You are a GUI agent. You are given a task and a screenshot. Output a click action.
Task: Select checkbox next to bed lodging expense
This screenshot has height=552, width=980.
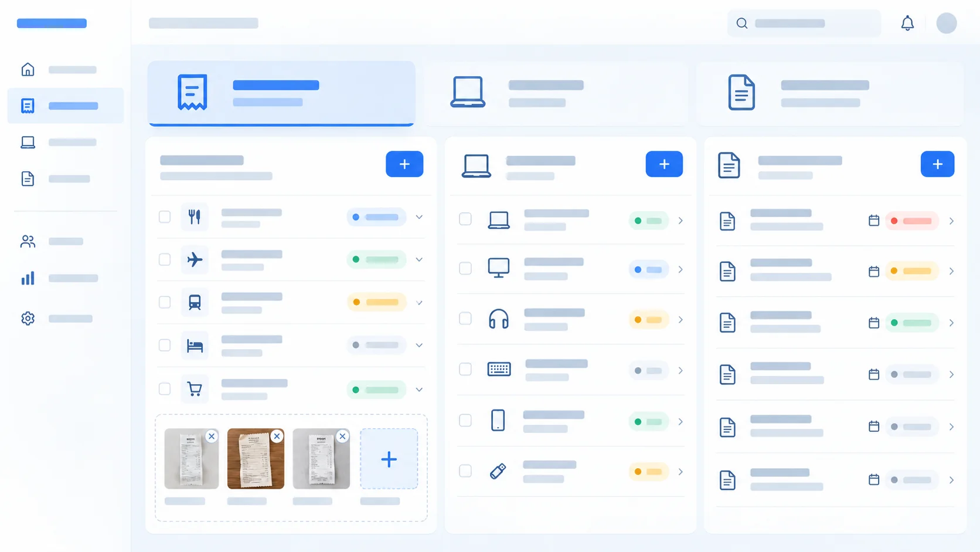(x=165, y=345)
